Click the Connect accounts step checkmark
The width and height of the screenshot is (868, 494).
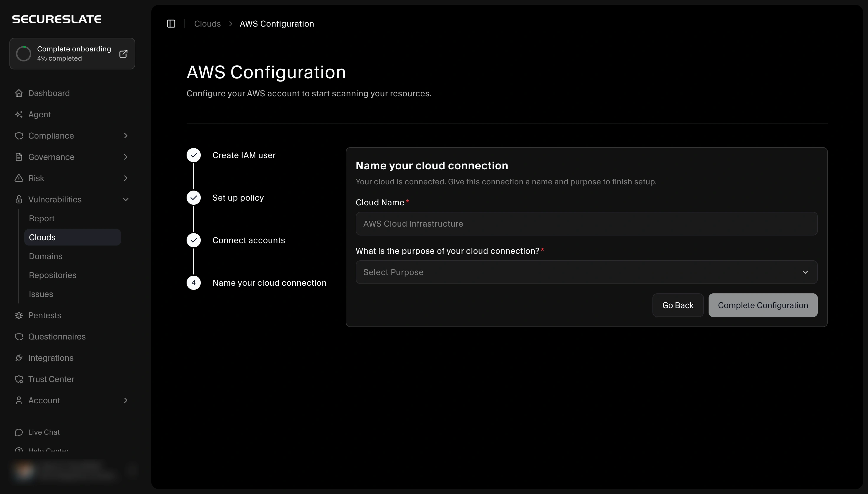click(x=194, y=240)
